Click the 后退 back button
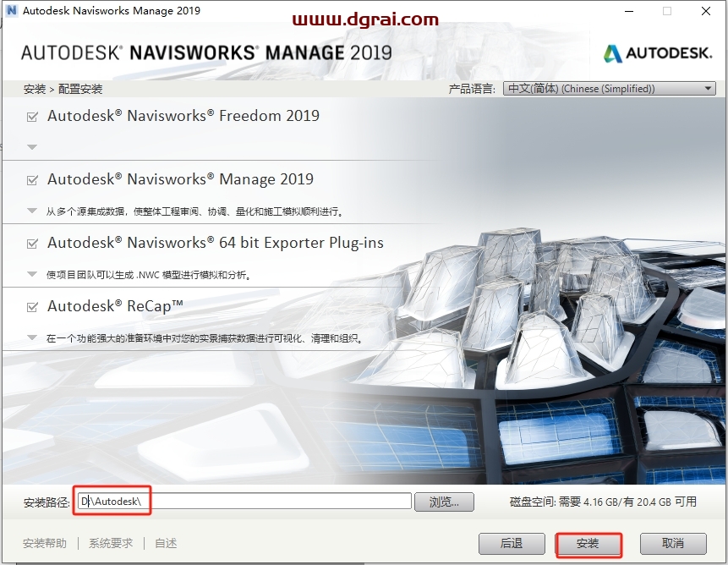The width and height of the screenshot is (728, 565). point(512,543)
